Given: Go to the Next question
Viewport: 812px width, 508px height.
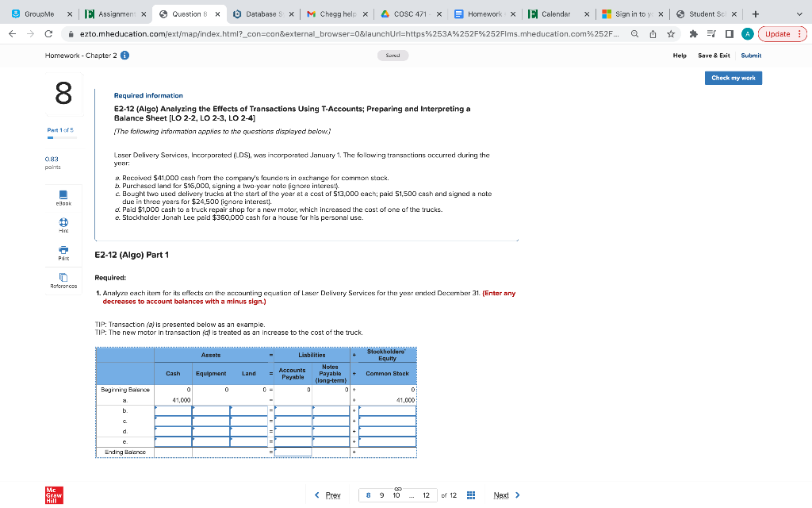Looking at the screenshot, I should tap(501, 495).
